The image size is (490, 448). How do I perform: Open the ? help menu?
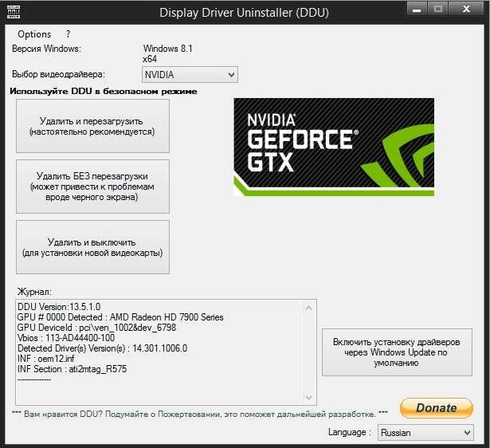(x=69, y=33)
